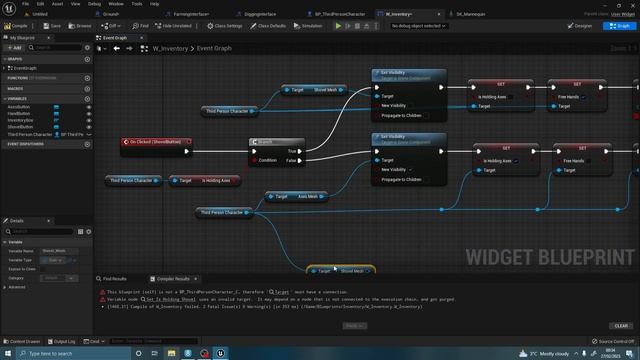Click the Find toolbar button
The height and width of the screenshot is (360, 640).
point(140,26)
